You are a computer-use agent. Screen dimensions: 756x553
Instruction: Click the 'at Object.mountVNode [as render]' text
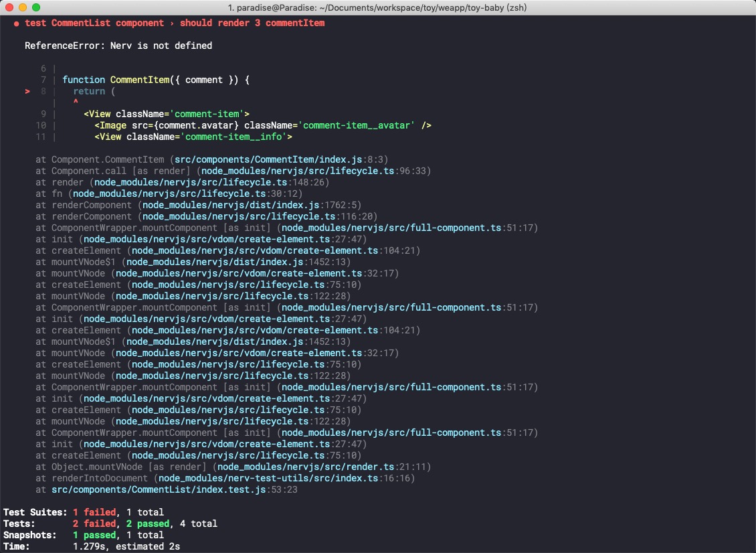tap(121, 467)
